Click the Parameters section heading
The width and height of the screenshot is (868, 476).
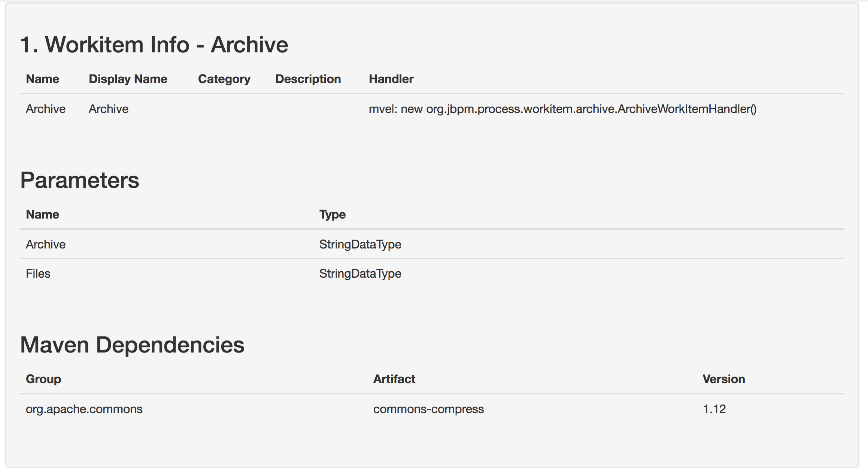(79, 180)
